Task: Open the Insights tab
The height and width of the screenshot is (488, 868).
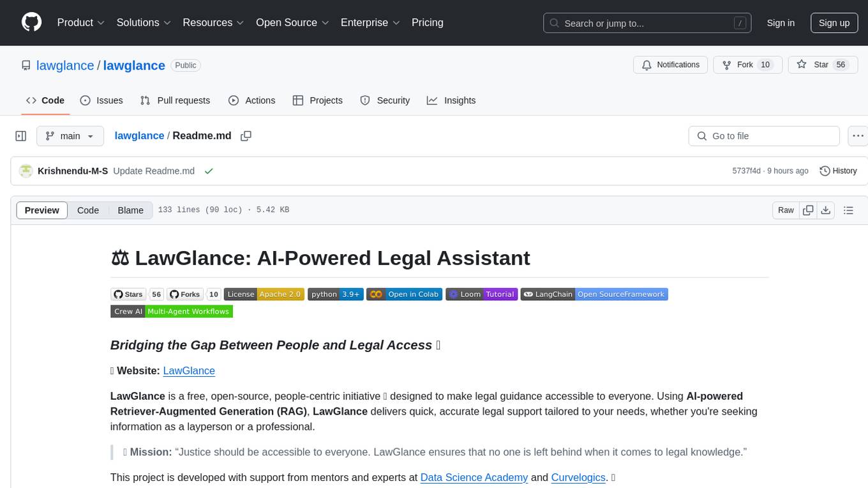Action: [x=451, y=100]
